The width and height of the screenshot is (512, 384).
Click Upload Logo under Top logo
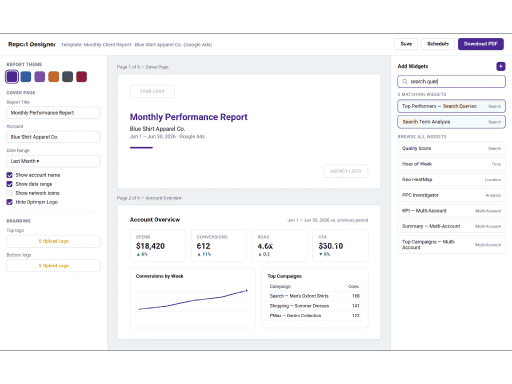(x=53, y=241)
